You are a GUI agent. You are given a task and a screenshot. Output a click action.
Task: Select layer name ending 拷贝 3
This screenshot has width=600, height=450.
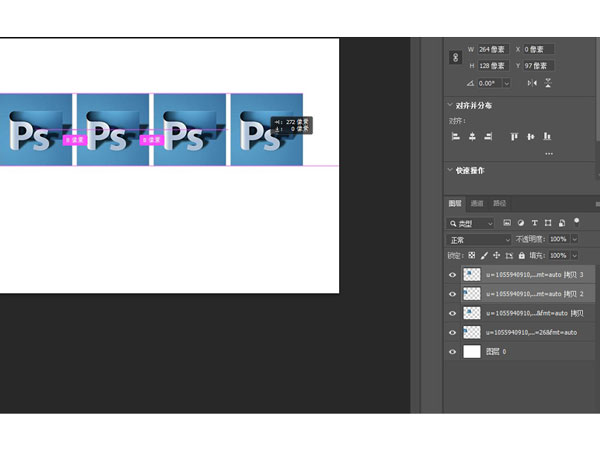(x=535, y=275)
